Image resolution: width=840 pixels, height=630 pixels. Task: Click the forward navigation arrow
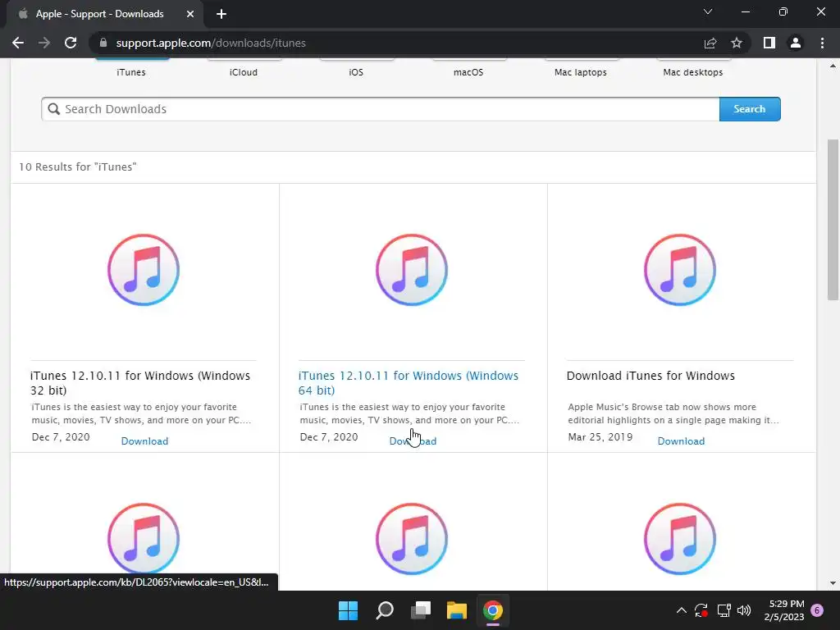pyautogui.click(x=44, y=43)
